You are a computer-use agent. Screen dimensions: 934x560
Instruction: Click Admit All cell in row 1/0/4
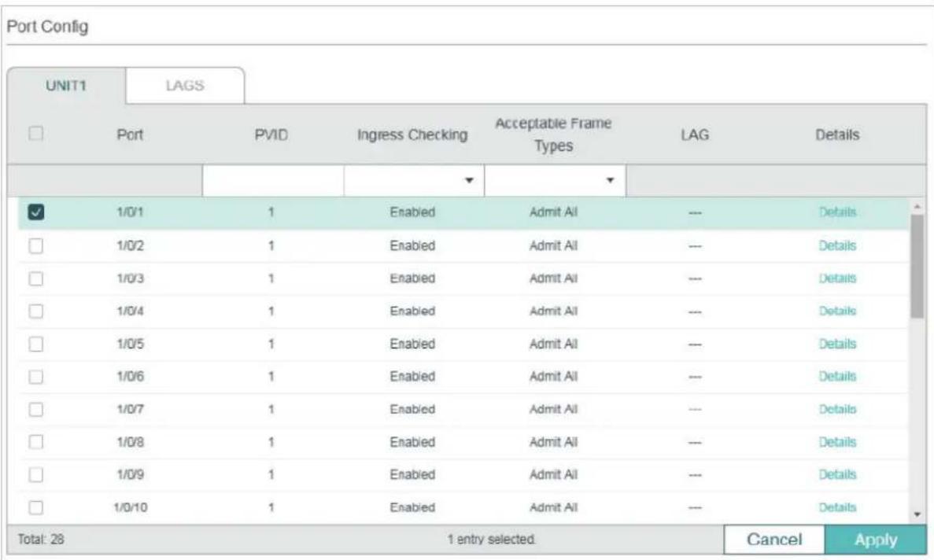point(553,311)
